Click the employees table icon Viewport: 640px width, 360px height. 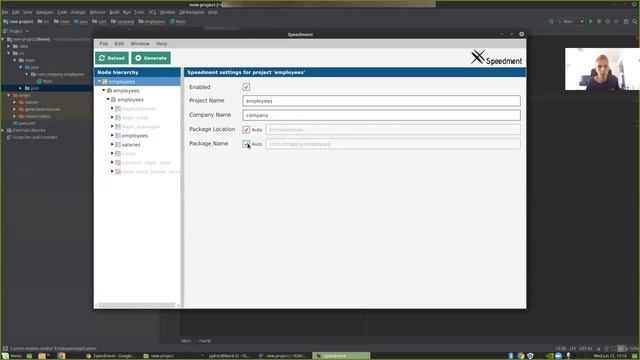[x=118, y=136]
